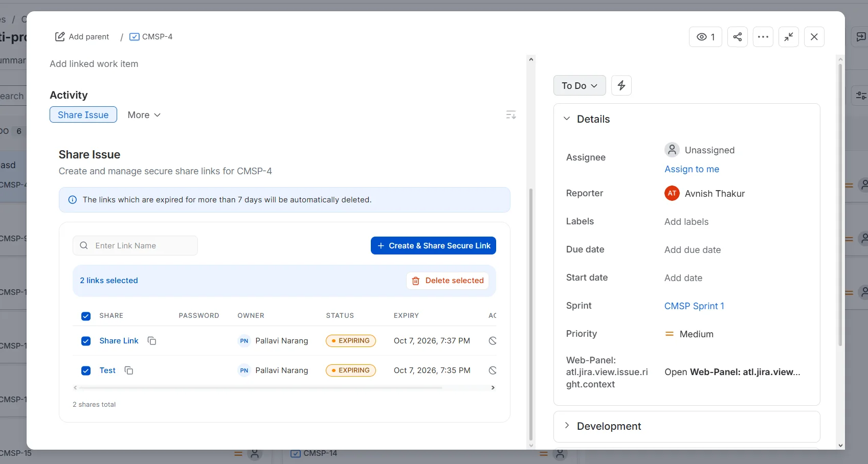868x464 pixels.
Task: Click the right arrow of table scrollbar
Action: click(493, 388)
